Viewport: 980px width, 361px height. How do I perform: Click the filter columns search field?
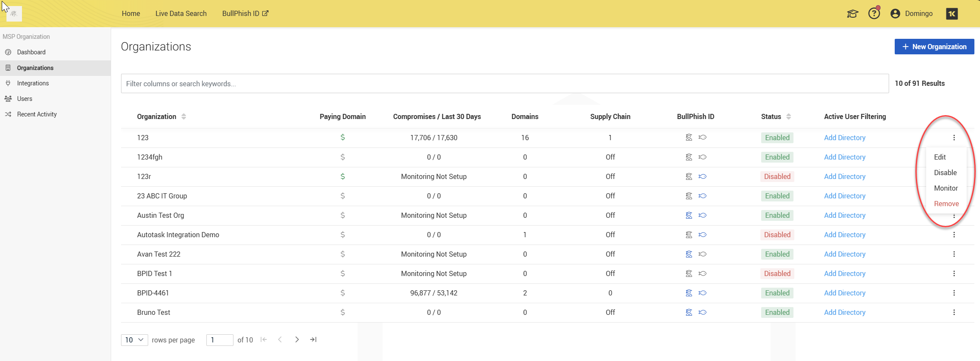click(x=504, y=84)
